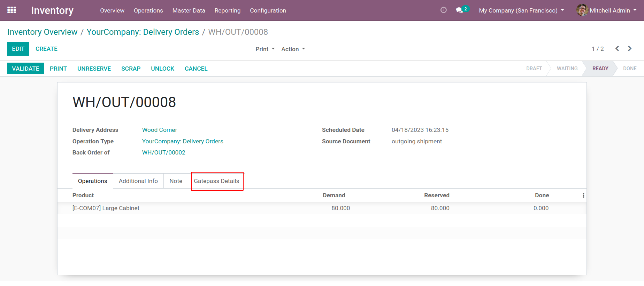644x286 pixels.
Task: Expand the Action dropdown
Action: 293,49
